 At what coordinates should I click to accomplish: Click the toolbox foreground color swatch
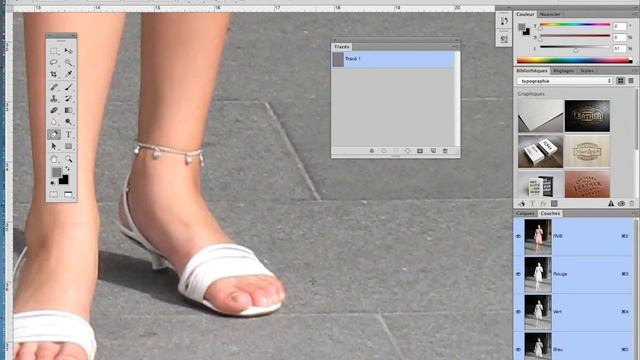pos(56,172)
